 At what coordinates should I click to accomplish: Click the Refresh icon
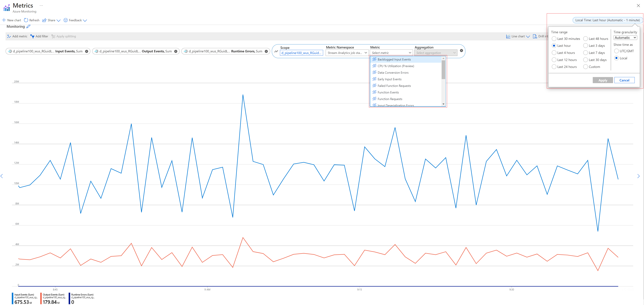click(26, 20)
